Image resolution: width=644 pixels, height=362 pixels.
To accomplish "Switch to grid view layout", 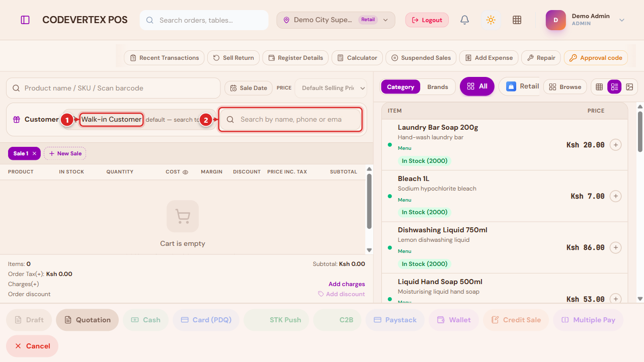I will (x=599, y=87).
